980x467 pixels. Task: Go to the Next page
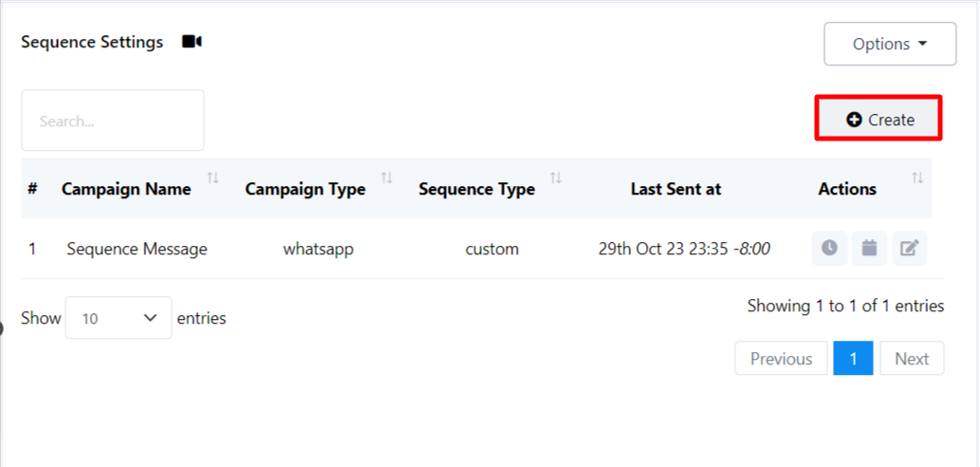[912, 359]
